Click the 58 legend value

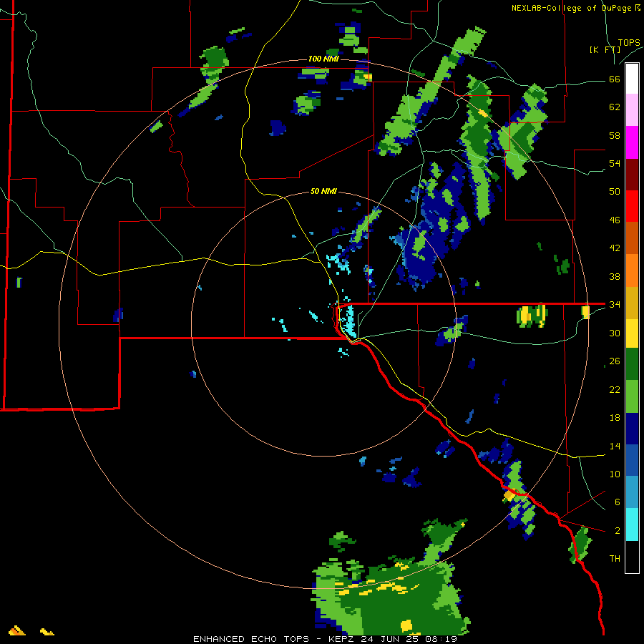[615, 135]
